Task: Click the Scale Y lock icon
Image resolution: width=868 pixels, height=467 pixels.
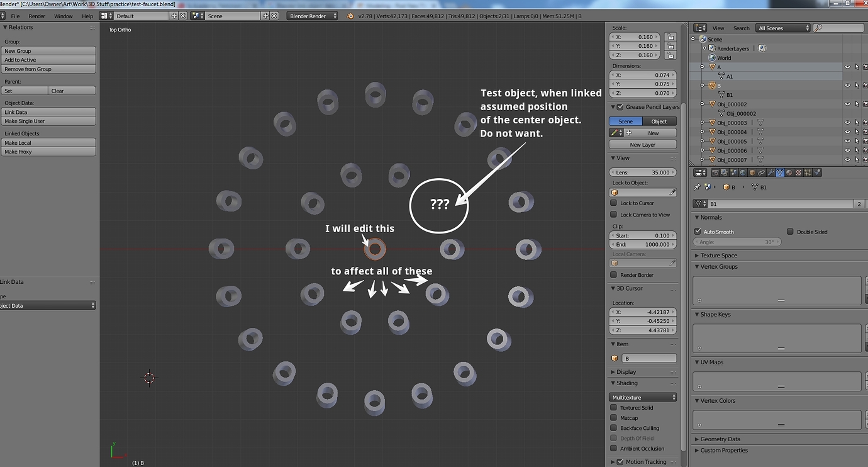Action: [x=670, y=46]
